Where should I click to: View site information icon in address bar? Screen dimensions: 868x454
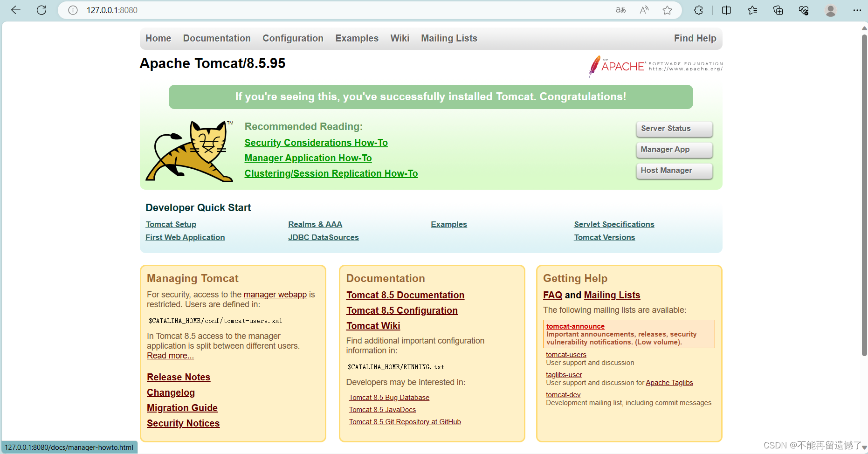point(73,10)
